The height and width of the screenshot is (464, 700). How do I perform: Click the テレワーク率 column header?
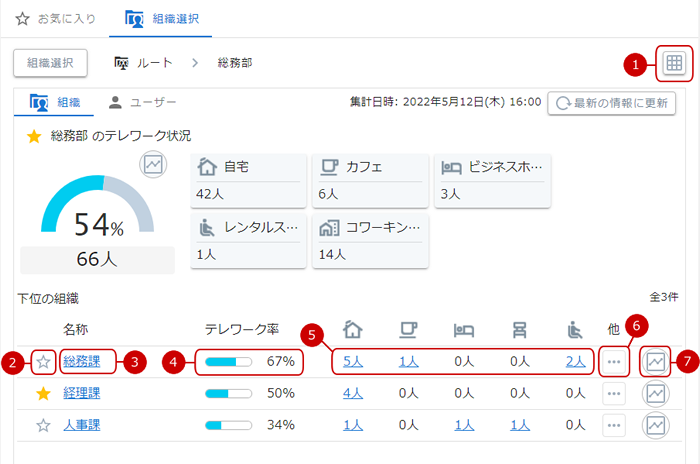[242, 330]
